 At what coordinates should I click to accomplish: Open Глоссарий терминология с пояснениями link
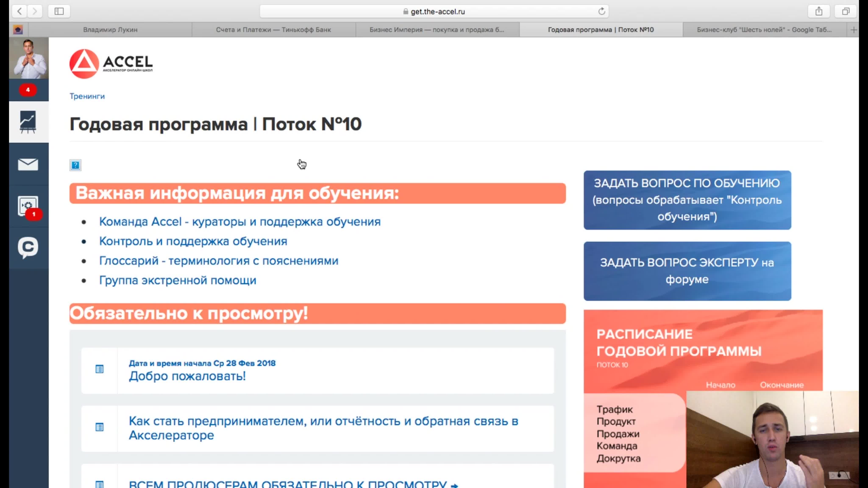[219, 261]
